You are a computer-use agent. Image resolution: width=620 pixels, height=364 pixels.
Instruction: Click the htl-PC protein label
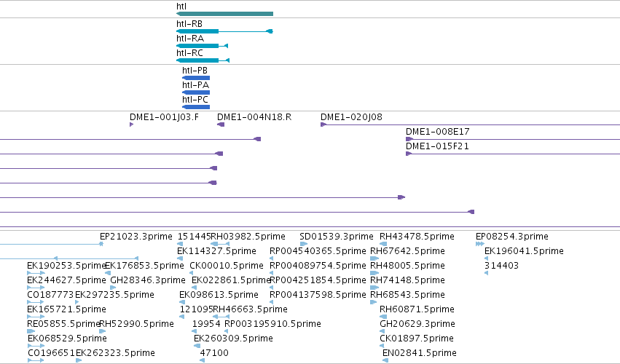[195, 100]
